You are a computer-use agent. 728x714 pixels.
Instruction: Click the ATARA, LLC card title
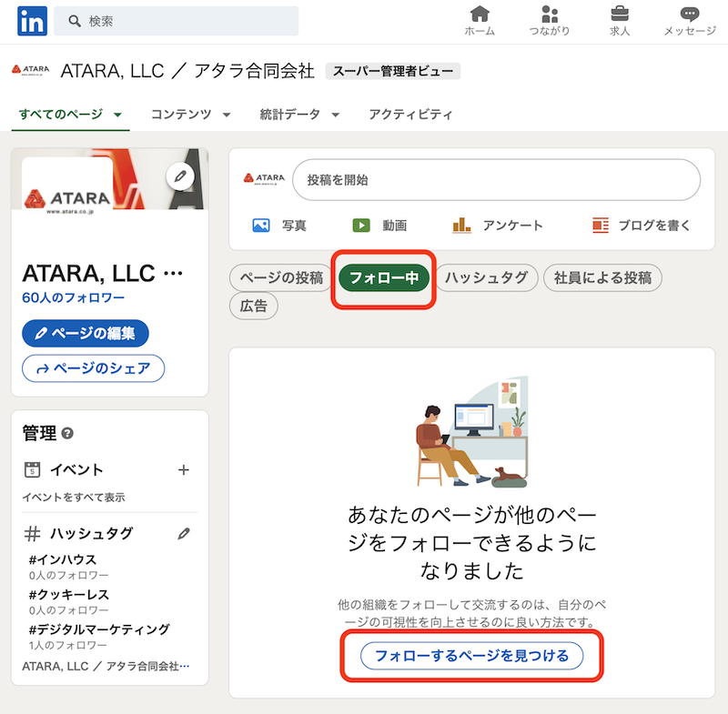(x=103, y=273)
